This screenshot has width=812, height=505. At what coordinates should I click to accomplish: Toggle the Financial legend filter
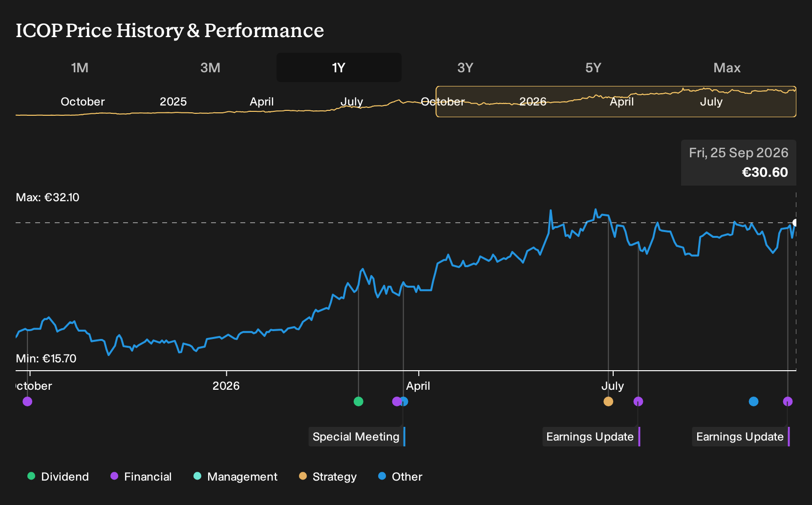141,477
